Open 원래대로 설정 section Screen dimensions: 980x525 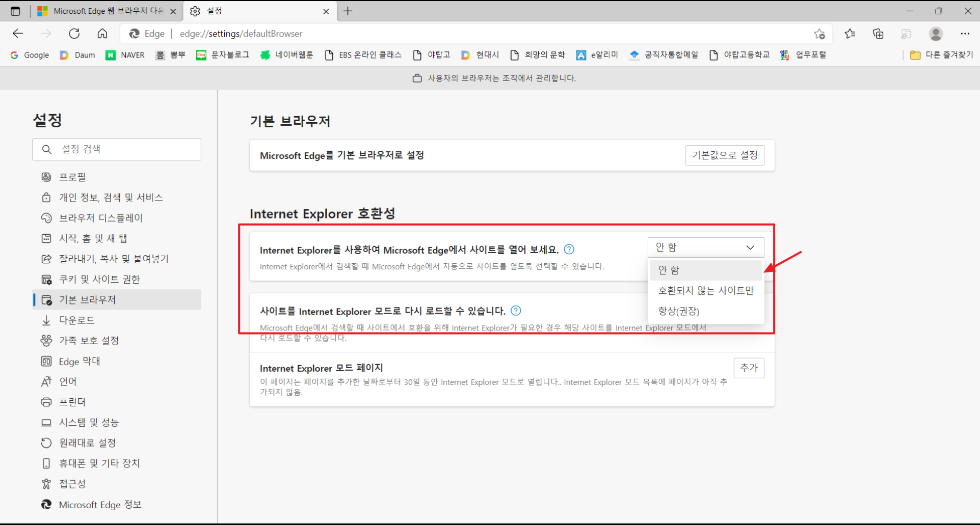click(117, 443)
